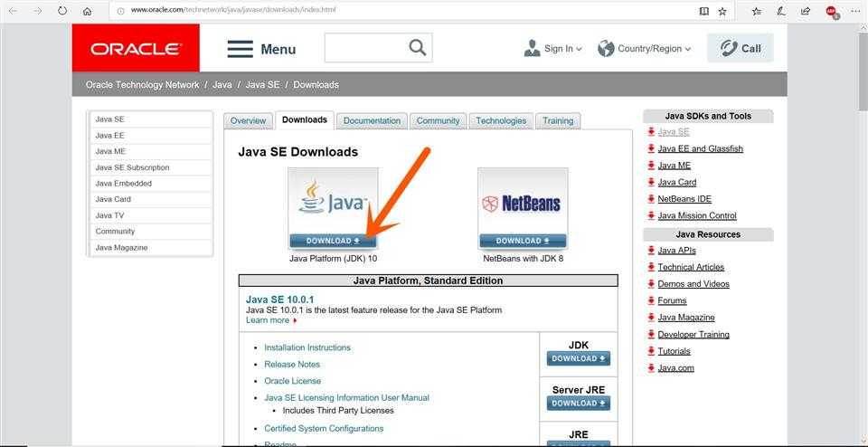The width and height of the screenshot is (868, 447).
Task: Open Demos and Videos link
Action: point(693,283)
